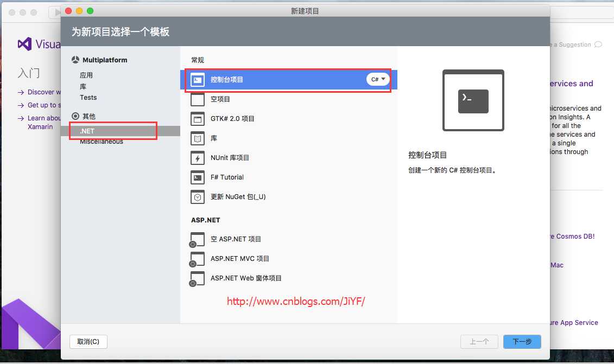Select the GTK# 2.0 项目 template
Viewport: 614px width, 364px height.
[x=289, y=119]
